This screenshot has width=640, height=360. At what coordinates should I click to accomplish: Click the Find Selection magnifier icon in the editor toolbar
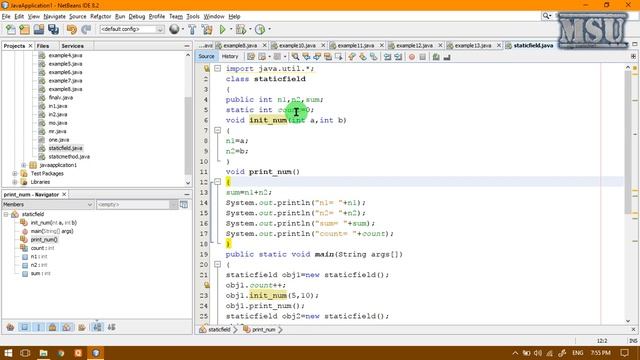pos(295,57)
